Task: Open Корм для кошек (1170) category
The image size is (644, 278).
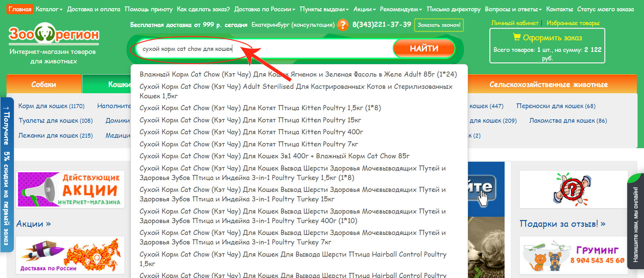Action: 52,106
